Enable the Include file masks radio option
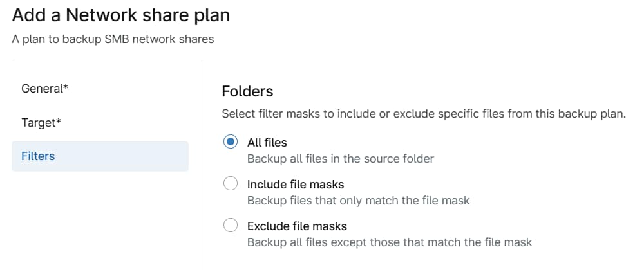 [x=231, y=184]
